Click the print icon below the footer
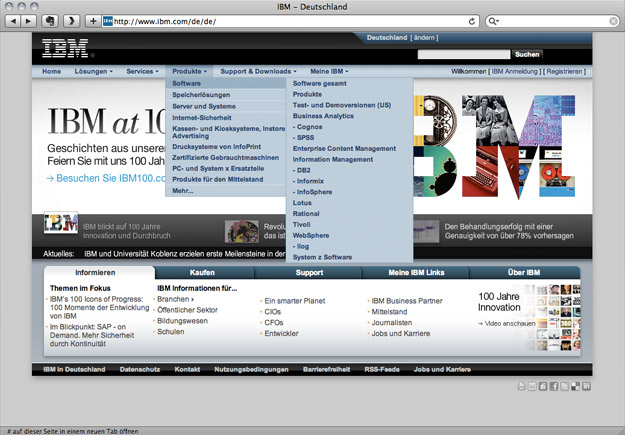Viewport: 625px width, 435px height. click(x=521, y=386)
